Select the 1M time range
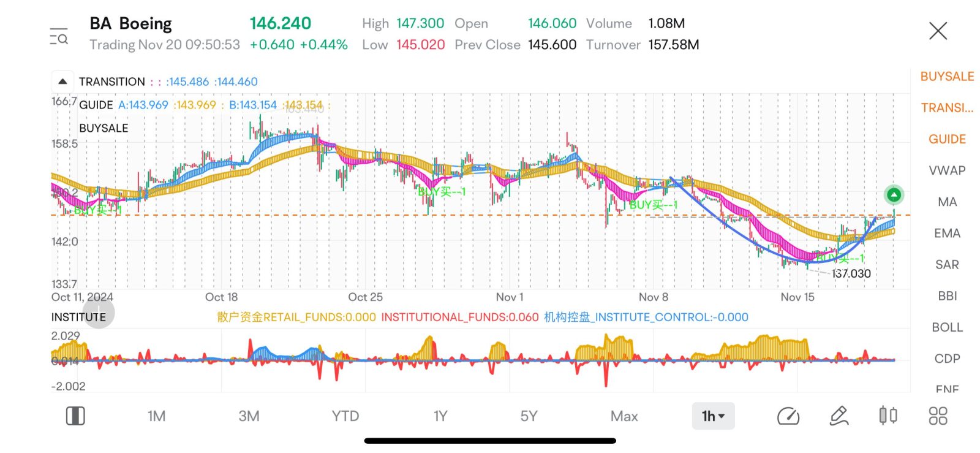Screen dimensions: 980x453 point(156,416)
